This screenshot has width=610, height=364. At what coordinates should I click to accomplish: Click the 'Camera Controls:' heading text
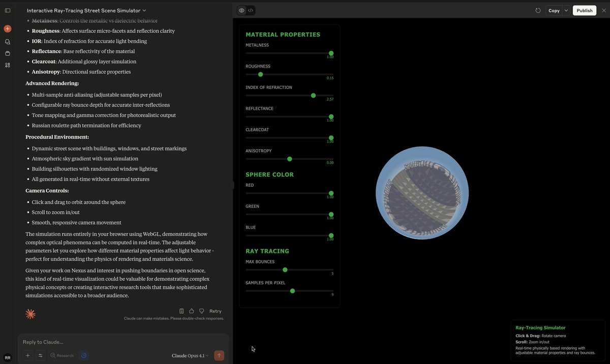(x=47, y=191)
